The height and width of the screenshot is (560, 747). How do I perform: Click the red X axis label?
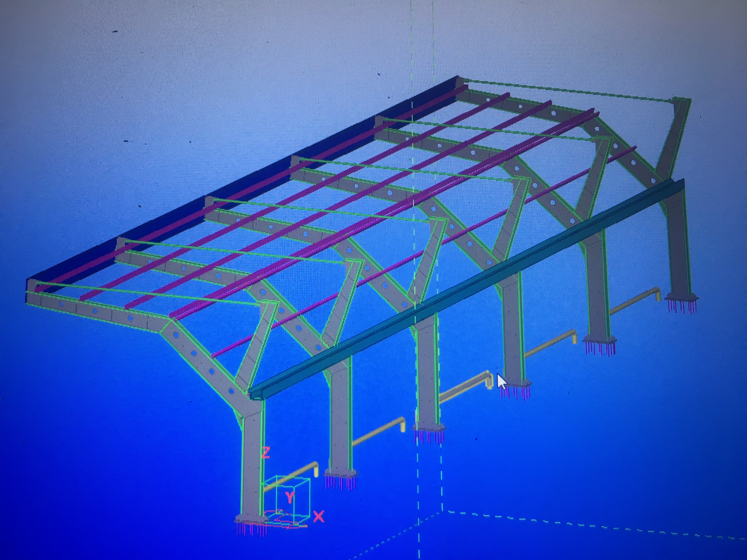point(319,517)
